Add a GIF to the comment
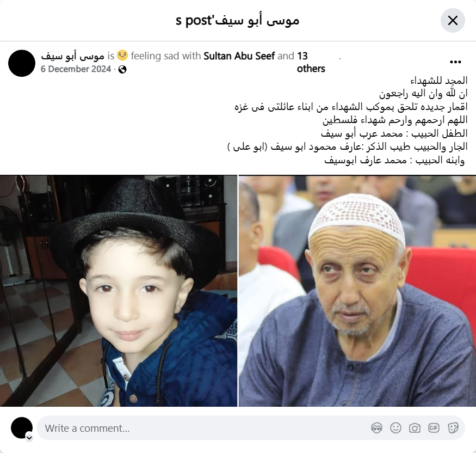Screen dimensions: 476x453 434,428
